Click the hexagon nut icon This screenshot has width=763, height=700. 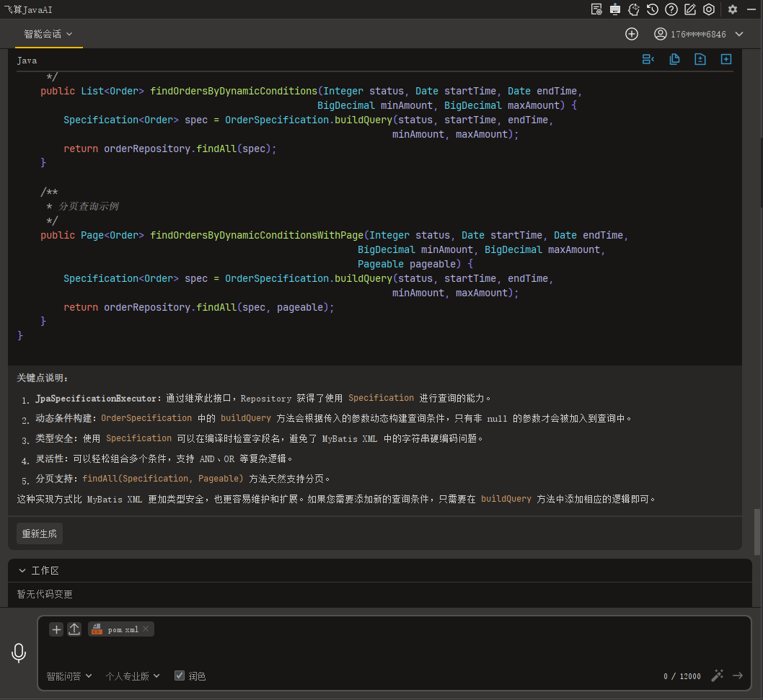pyautogui.click(x=709, y=9)
